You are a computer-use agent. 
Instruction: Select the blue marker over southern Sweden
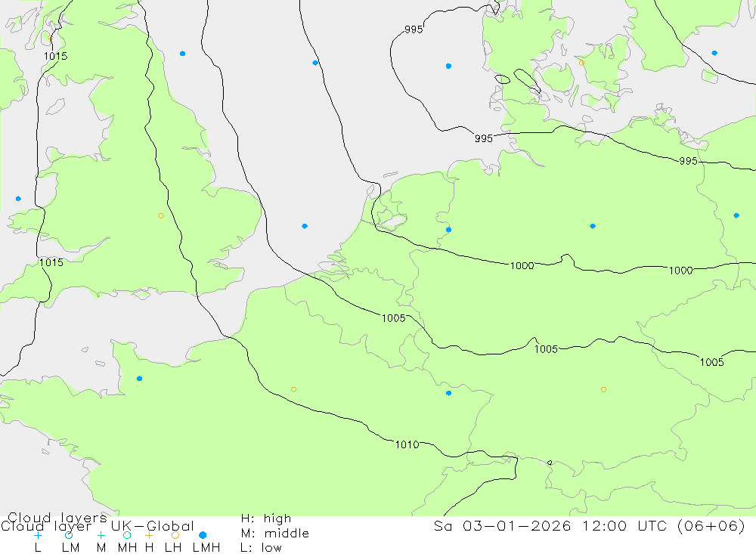point(714,53)
